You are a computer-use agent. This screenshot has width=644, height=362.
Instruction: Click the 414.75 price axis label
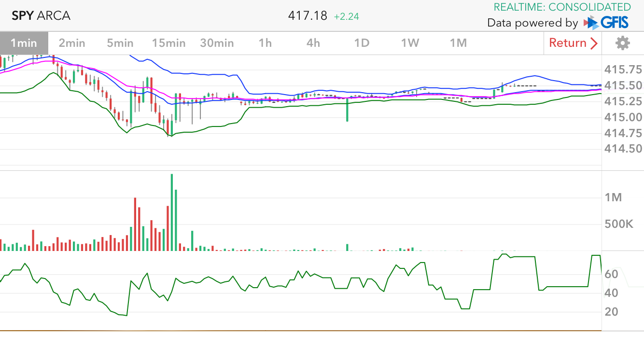tap(623, 133)
